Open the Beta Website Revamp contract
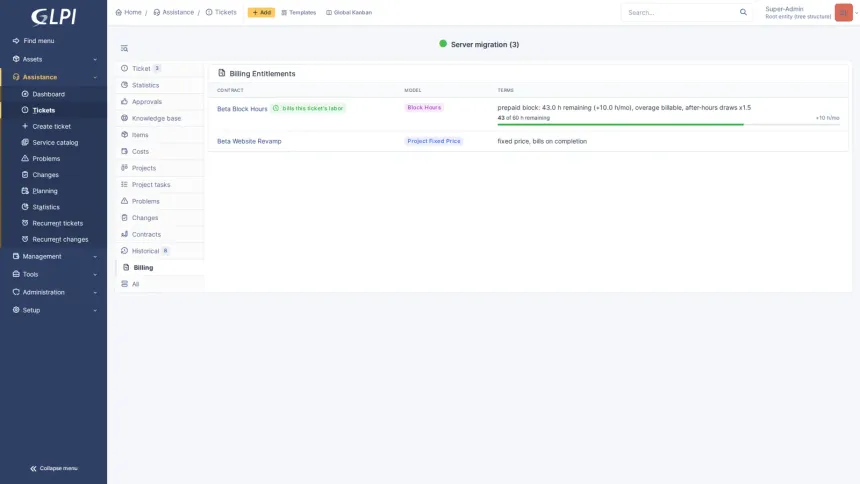The height and width of the screenshot is (484, 860). point(249,141)
